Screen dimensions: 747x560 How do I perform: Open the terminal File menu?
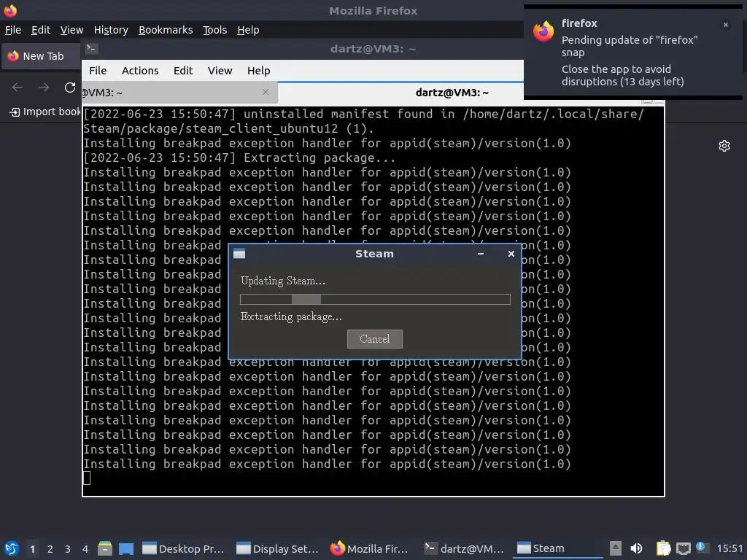tap(98, 71)
